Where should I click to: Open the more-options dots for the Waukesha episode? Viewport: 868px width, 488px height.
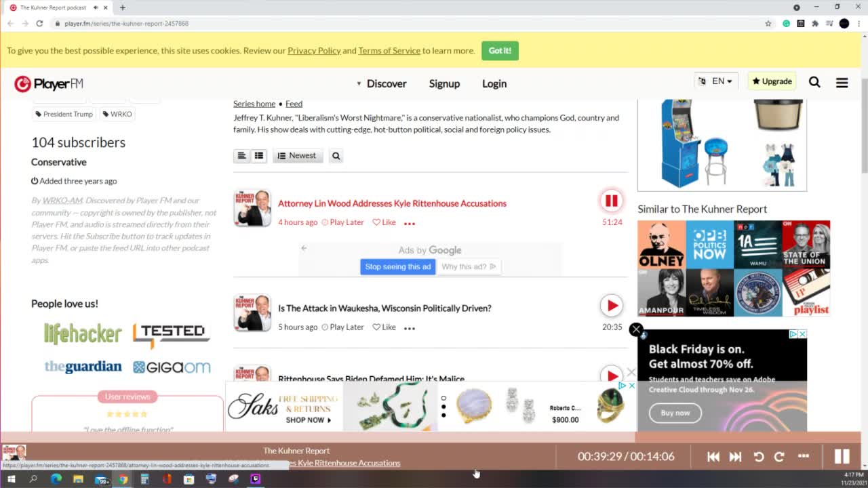pos(410,328)
